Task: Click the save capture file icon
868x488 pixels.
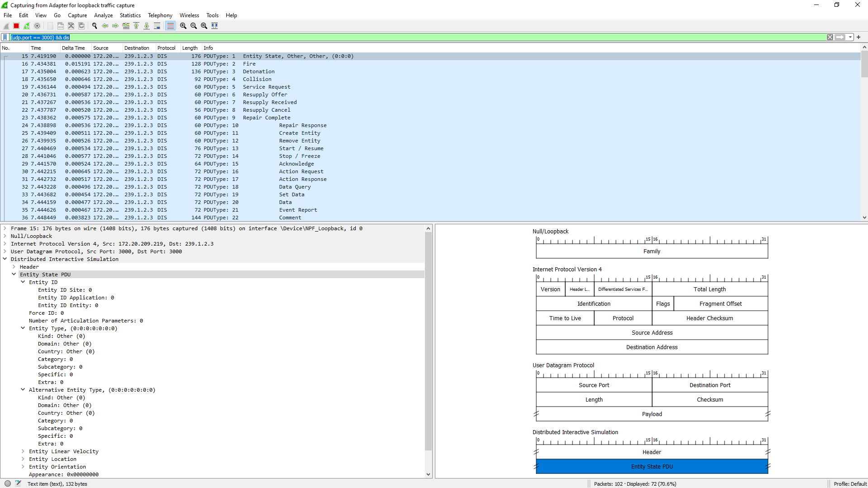Action: coord(61,26)
